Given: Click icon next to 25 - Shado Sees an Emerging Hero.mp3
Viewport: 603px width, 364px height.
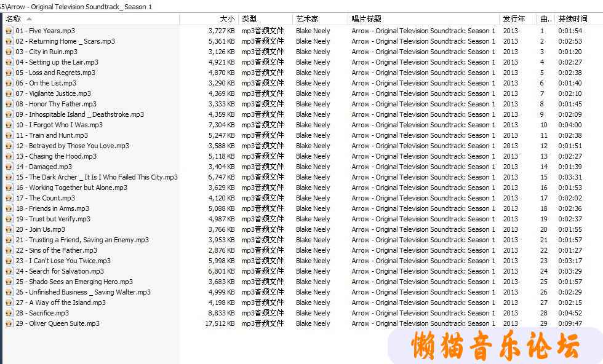Looking at the screenshot, I should 9,282.
